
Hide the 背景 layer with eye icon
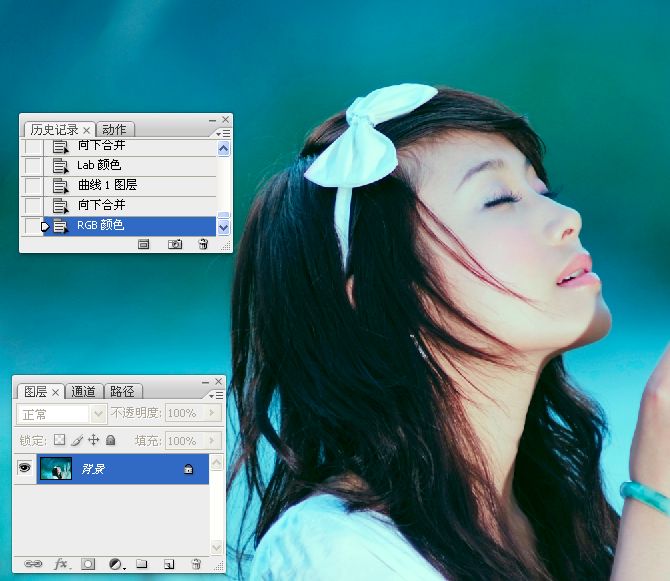pos(25,468)
